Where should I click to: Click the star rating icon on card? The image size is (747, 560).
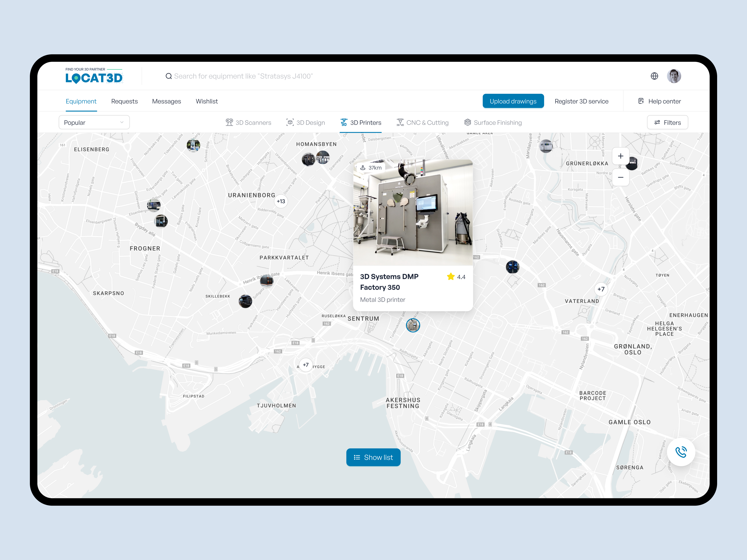point(451,276)
